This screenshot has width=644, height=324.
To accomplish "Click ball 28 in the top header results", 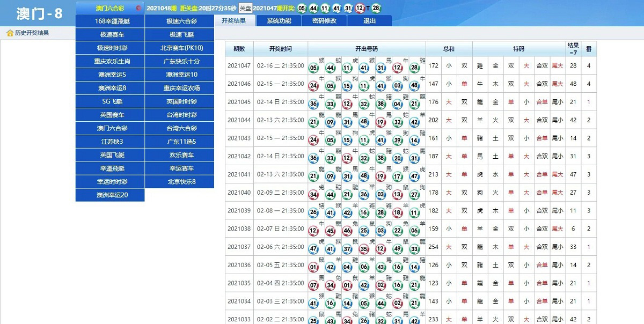I will (376, 8).
